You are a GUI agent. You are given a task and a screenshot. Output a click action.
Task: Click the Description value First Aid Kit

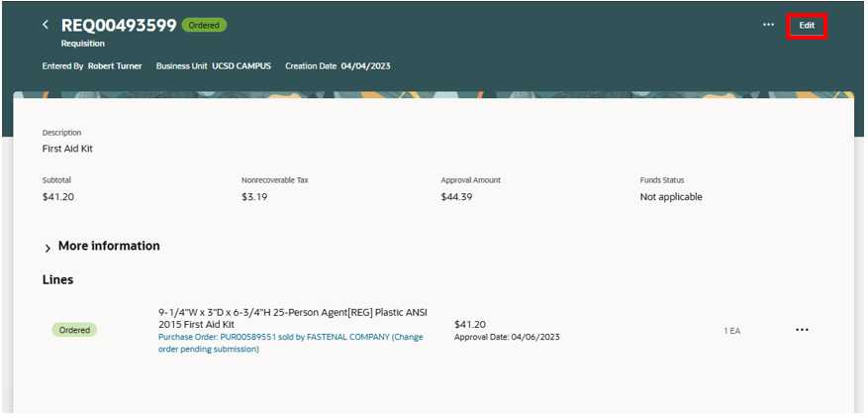(67, 149)
